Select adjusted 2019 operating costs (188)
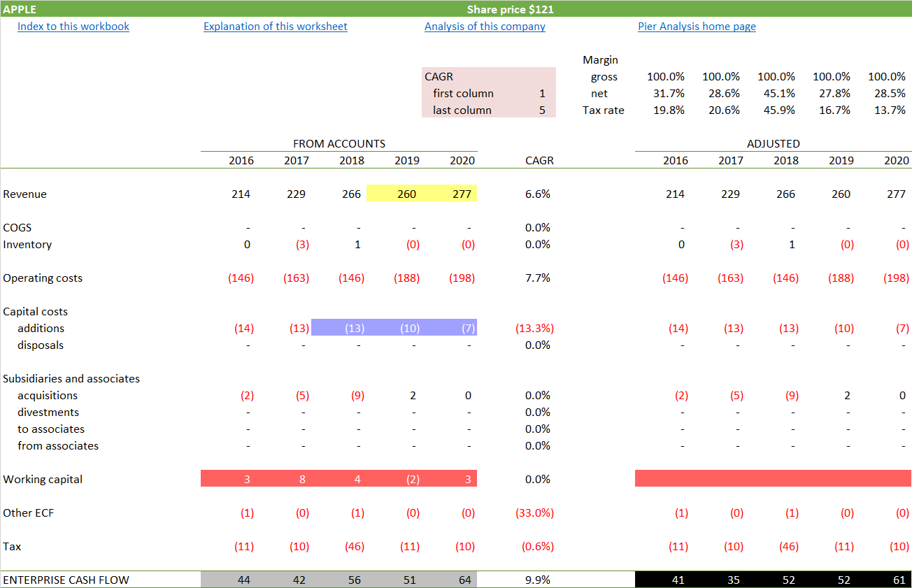This screenshot has height=588, width=912. (841, 278)
